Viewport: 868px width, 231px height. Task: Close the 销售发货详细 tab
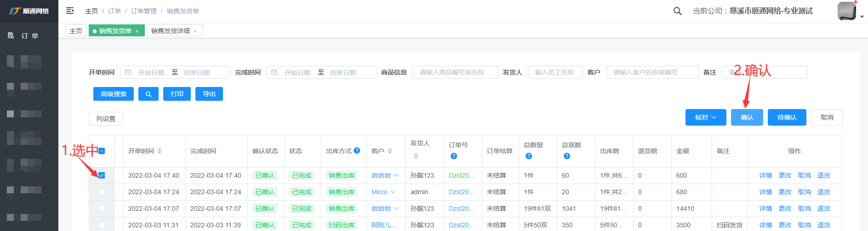coord(195,31)
